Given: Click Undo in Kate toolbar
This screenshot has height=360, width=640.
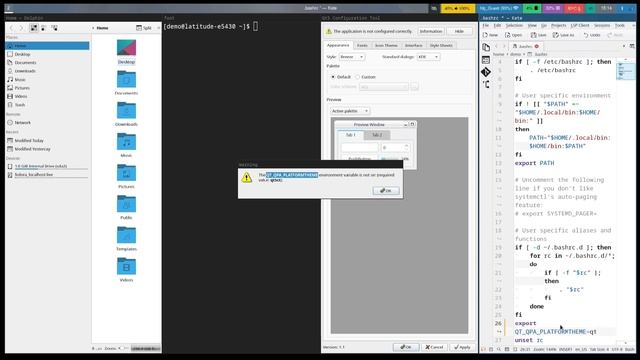Looking at the screenshot, I should pos(591,35).
